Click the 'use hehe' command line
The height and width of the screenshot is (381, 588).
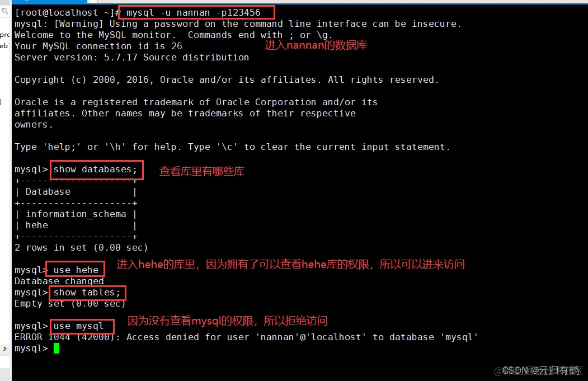click(76, 270)
